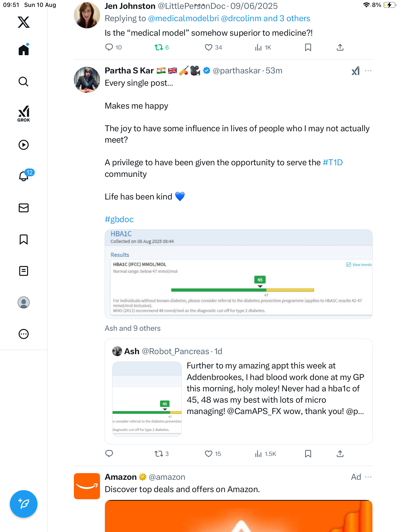Screen dimensions: 399x532
Task: Open the Lists icon in sidebar
Action: click(x=24, y=271)
